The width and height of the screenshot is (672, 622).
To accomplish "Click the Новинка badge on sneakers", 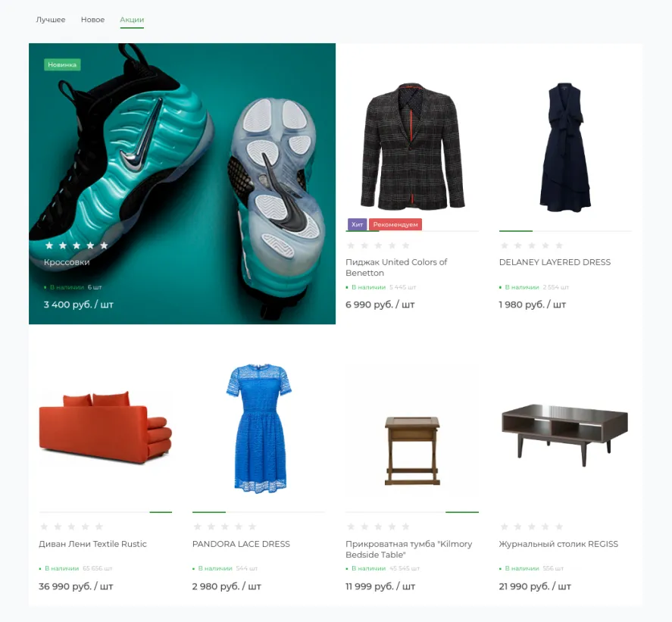I will click(62, 64).
